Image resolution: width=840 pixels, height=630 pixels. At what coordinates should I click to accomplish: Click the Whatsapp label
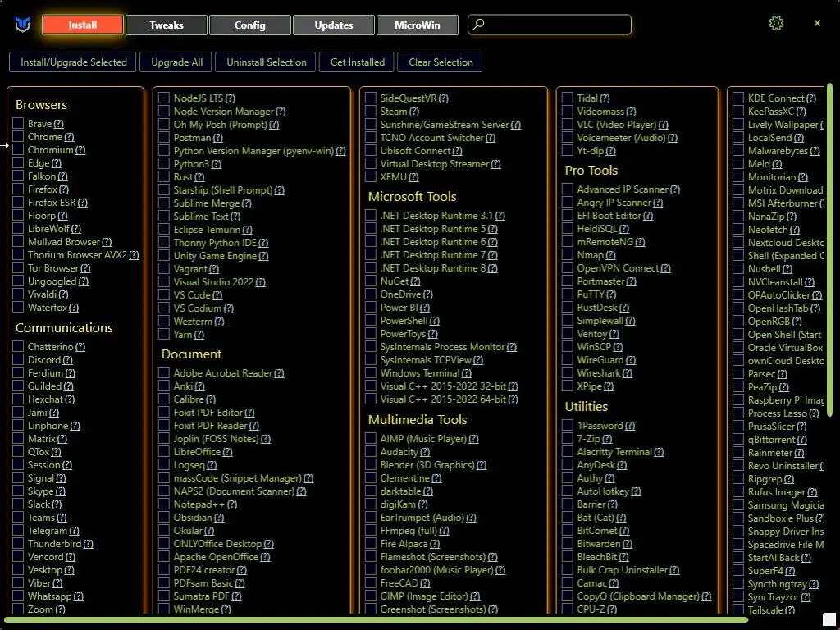[x=49, y=596]
